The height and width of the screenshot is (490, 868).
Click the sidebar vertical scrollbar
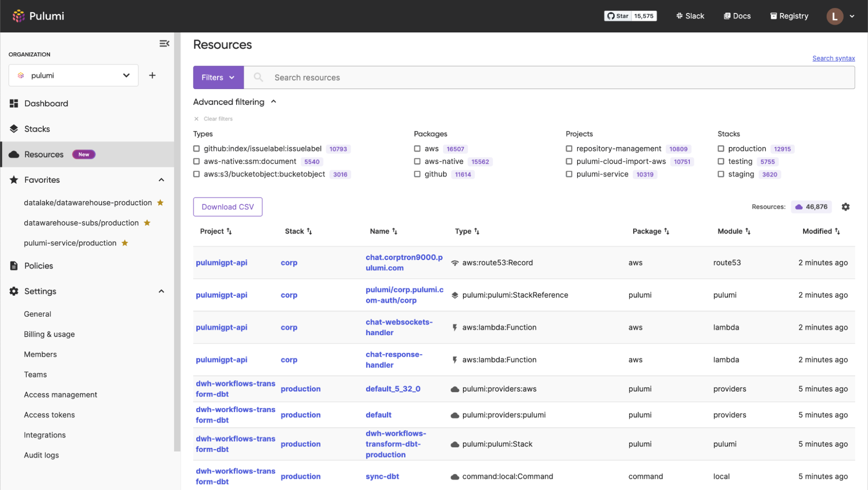click(177, 242)
